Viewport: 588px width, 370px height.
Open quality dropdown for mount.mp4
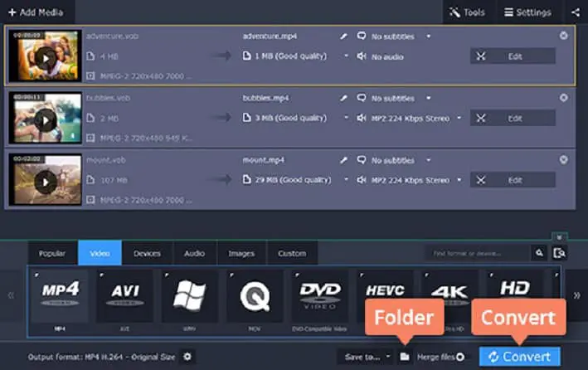tap(347, 180)
